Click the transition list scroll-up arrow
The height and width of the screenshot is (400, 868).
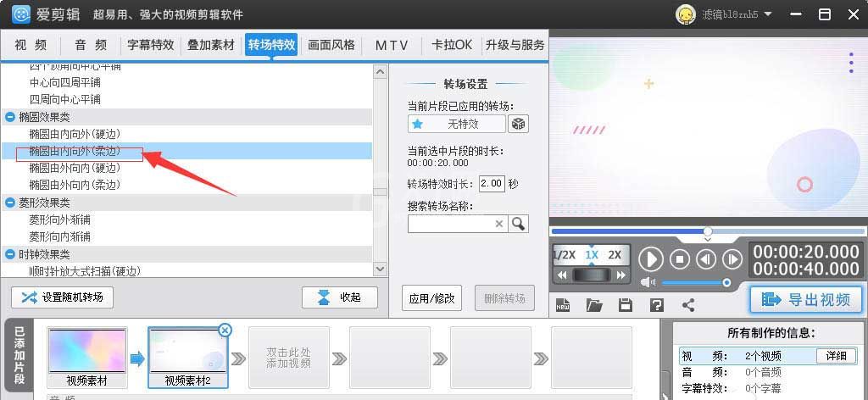[381, 72]
